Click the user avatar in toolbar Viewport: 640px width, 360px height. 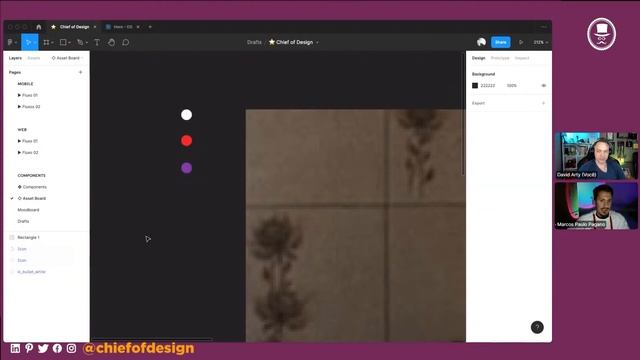point(481,42)
